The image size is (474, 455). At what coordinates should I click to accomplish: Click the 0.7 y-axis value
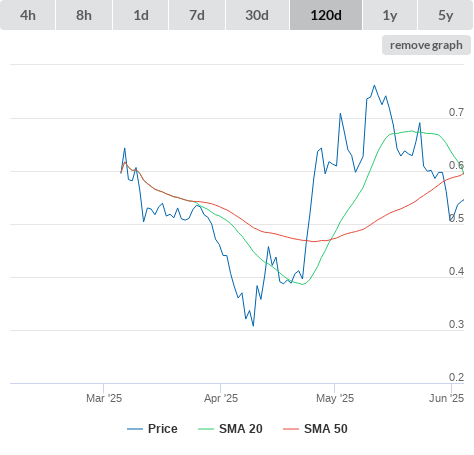point(456,112)
